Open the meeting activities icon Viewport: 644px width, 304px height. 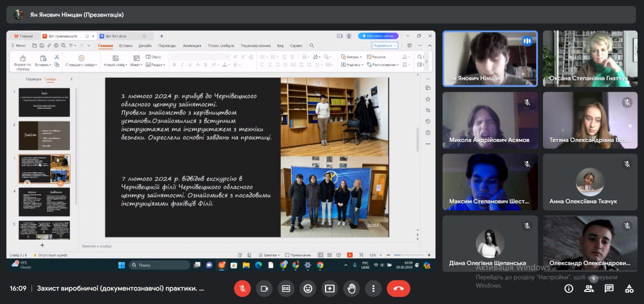629,288
